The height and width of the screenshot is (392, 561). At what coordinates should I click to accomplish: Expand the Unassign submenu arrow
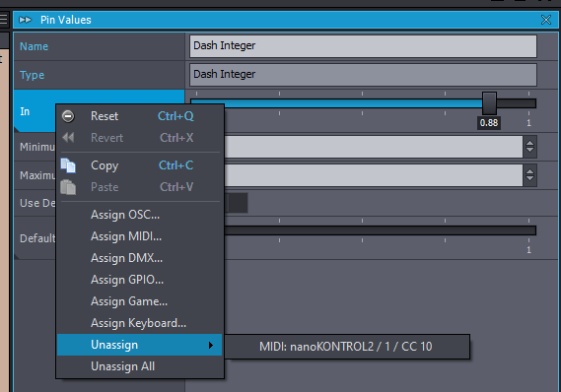coord(211,345)
